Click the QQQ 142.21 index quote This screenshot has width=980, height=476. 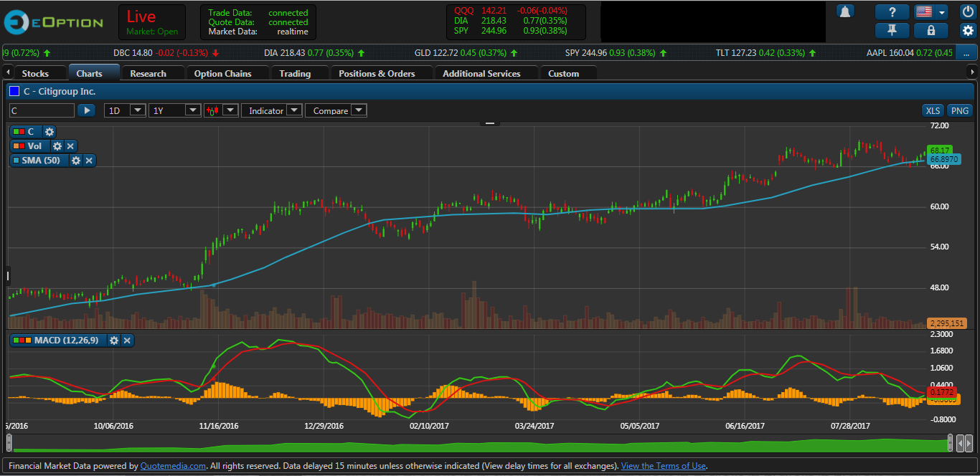[x=510, y=11]
